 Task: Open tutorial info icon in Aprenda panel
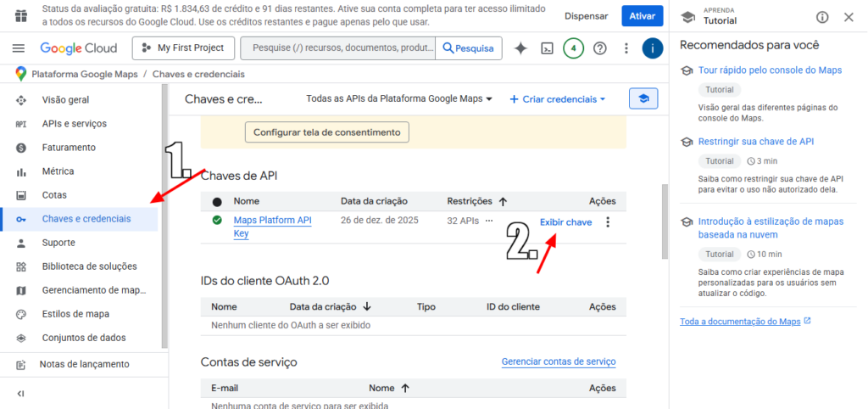(822, 17)
